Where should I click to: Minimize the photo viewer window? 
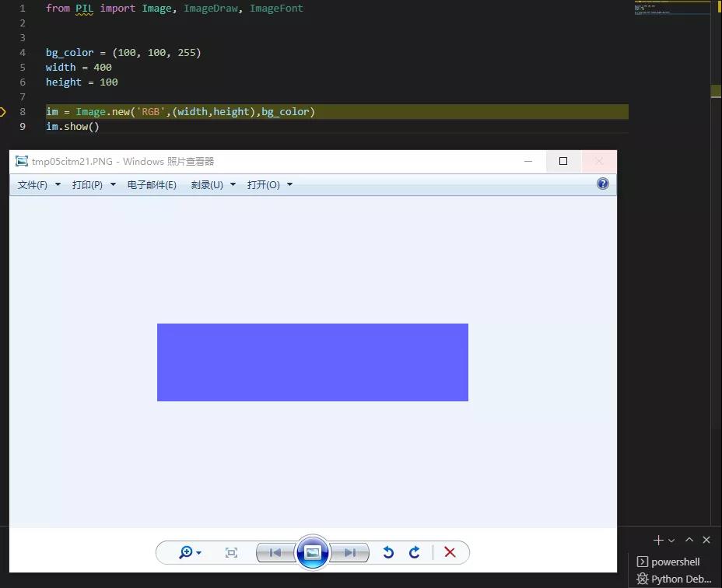[528, 161]
